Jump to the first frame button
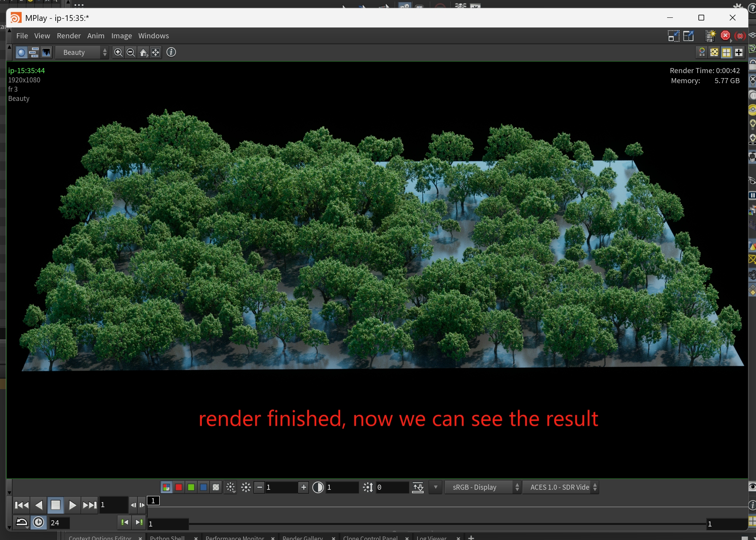Screen dimensions: 756x540 22,505
